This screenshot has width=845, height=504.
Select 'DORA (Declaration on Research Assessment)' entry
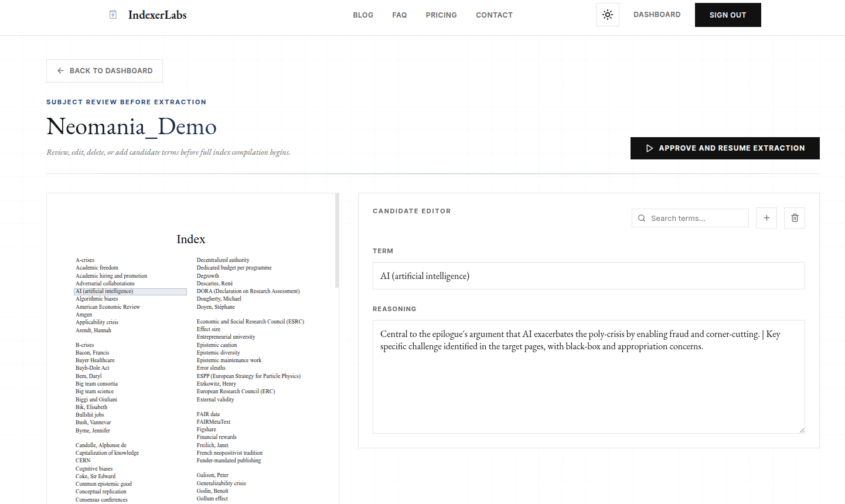(248, 291)
